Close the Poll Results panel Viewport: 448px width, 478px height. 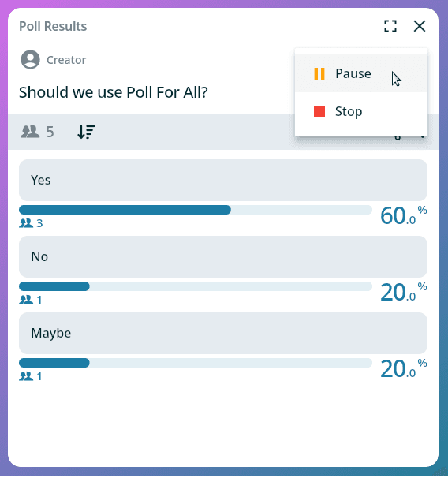420,26
